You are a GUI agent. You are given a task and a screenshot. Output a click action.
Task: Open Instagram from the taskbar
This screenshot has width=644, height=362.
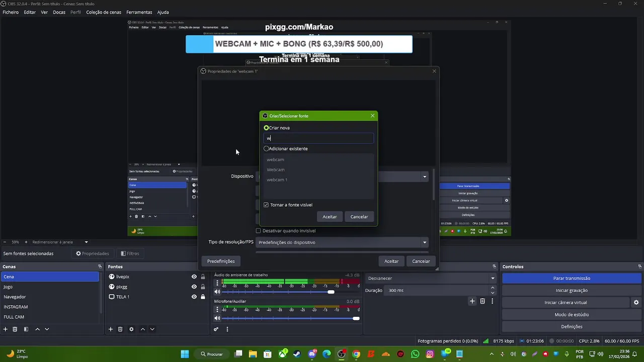430,354
